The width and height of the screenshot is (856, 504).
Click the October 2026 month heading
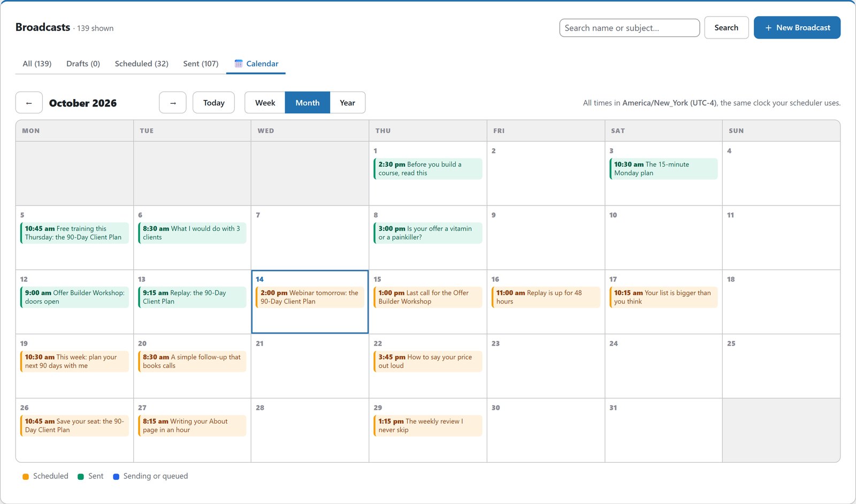(x=83, y=103)
